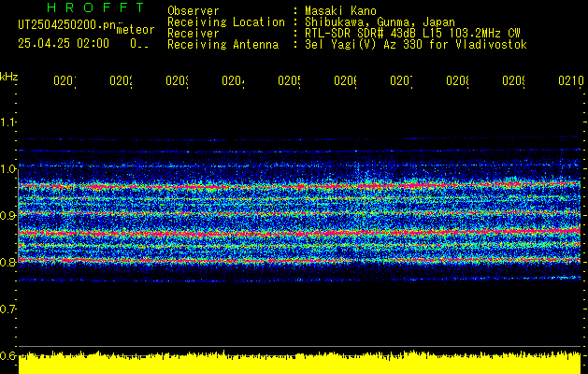Viewport: 588px width, 374px height.
Task: Click the Receiver label
Action: coord(194,34)
